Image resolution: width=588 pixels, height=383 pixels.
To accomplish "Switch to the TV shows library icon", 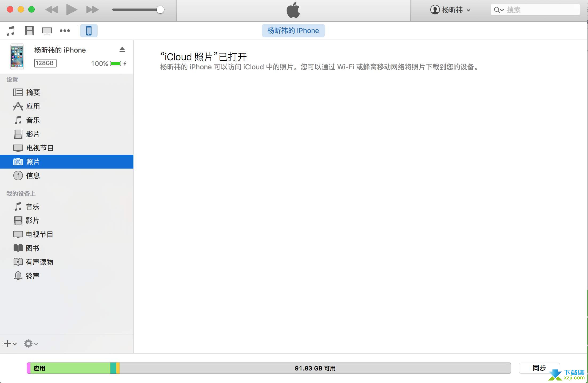I will point(47,31).
